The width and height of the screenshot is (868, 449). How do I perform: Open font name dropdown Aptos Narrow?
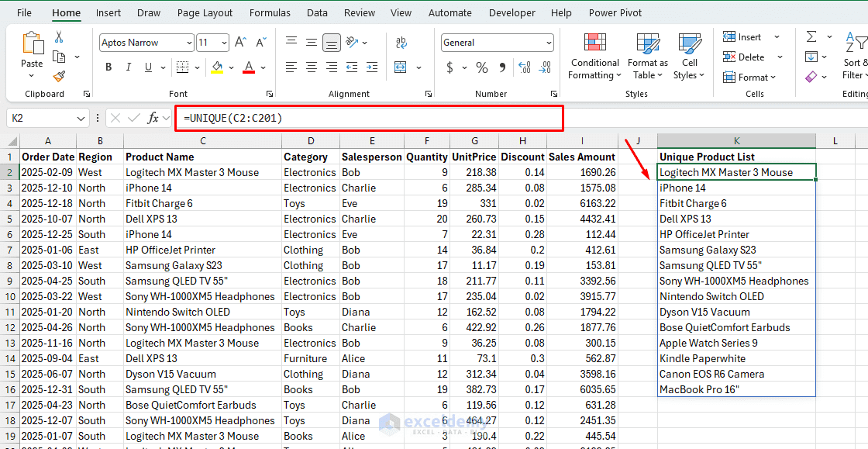coord(189,43)
